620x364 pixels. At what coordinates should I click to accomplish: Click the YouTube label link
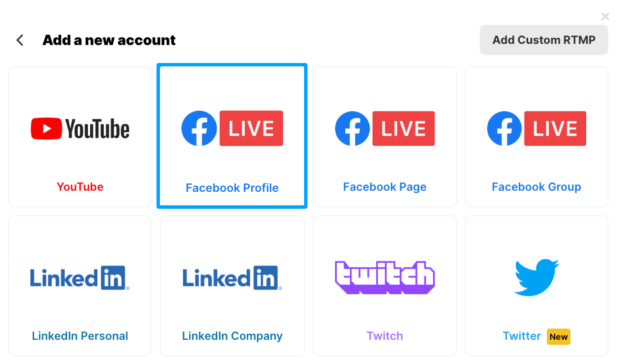pyautogui.click(x=79, y=187)
